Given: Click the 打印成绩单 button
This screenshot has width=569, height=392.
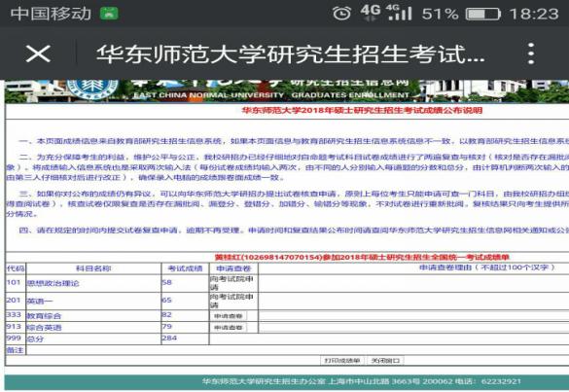Looking at the screenshot, I should coord(342,361).
